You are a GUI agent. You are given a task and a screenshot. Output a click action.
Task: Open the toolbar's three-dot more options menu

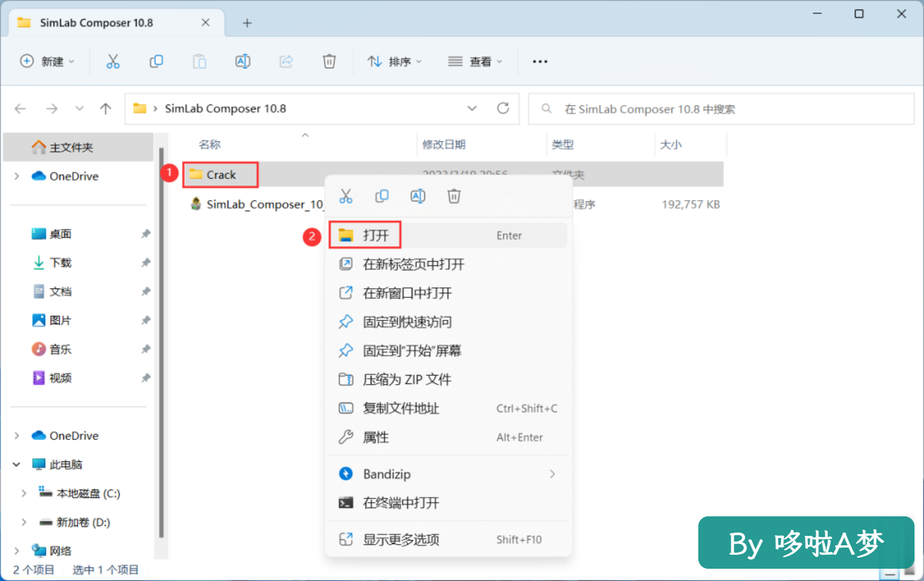pyautogui.click(x=539, y=61)
